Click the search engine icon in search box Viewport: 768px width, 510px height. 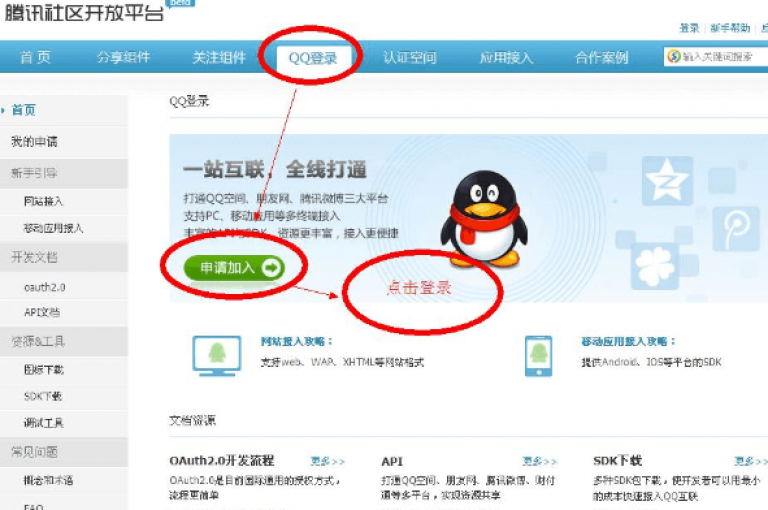673,56
